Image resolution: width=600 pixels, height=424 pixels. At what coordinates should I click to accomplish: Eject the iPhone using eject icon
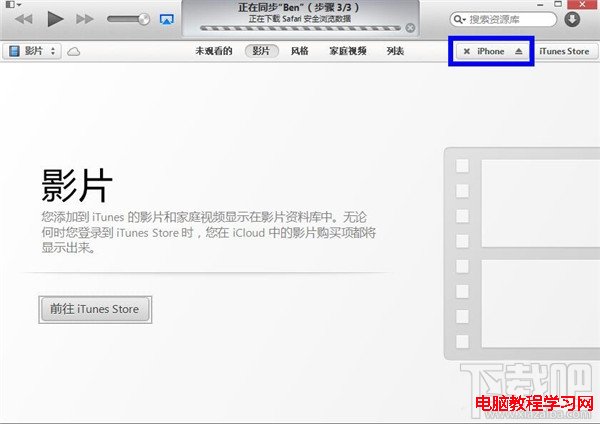(518, 51)
